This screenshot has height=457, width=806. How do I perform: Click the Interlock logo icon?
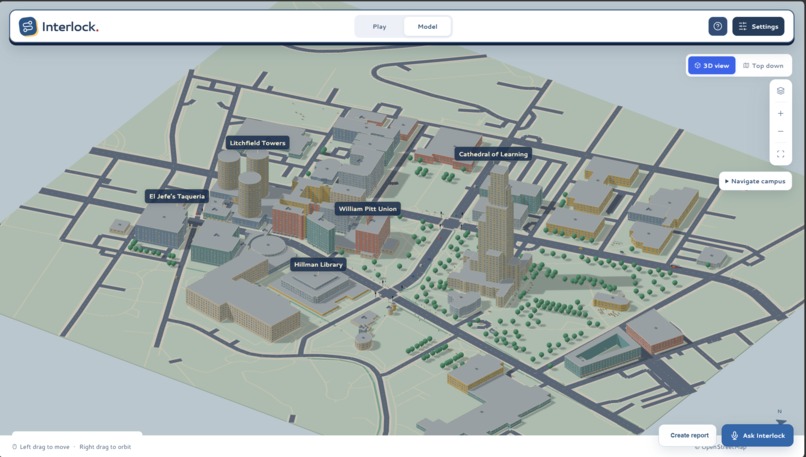28,27
